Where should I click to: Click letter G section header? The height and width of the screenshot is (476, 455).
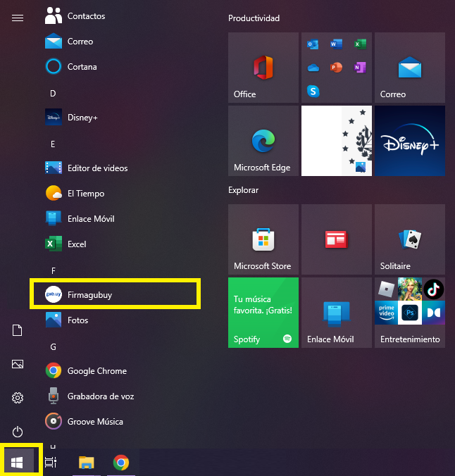coord(53,346)
